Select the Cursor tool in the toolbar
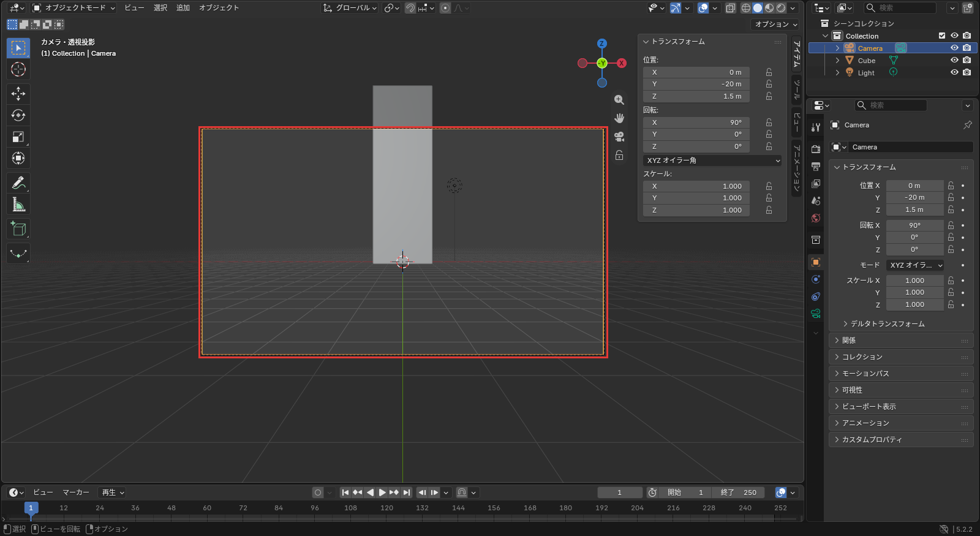The image size is (980, 536). coord(18,69)
